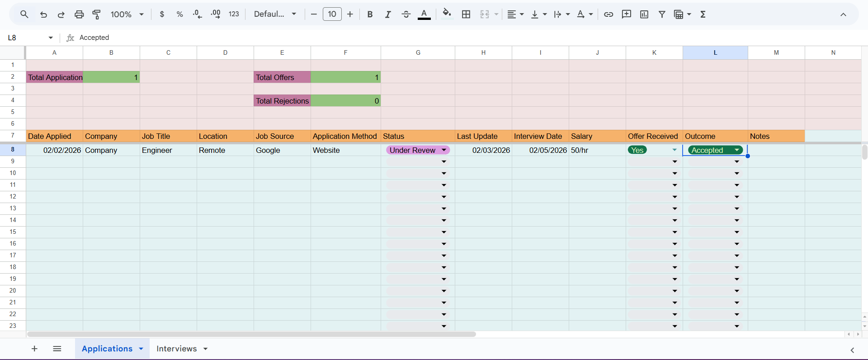Select the 02/03/2026 last update cell
The height and width of the screenshot is (360, 868).
coord(483,150)
